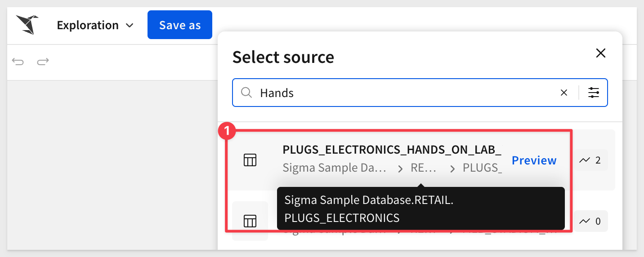Screen dimensions: 644x257
Task: Preview the PLUGS_ELECTRONICS_HANDS_ON_LAB_ table
Action: click(534, 160)
